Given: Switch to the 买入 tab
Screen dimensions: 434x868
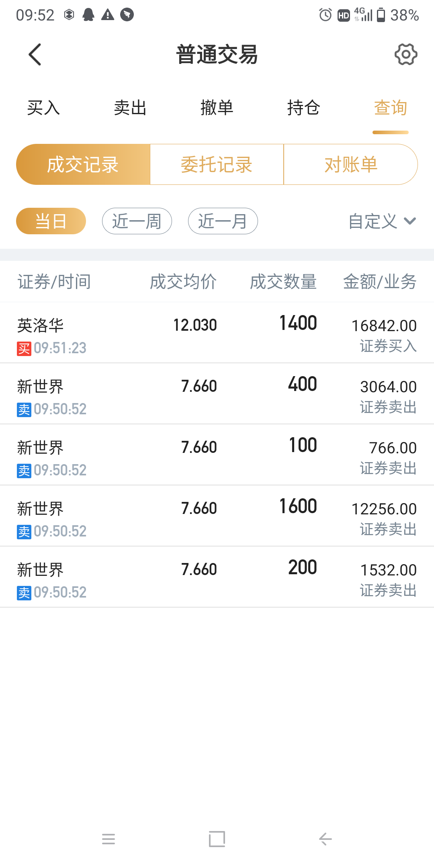Looking at the screenshot, I should click(x=43, y=108).
